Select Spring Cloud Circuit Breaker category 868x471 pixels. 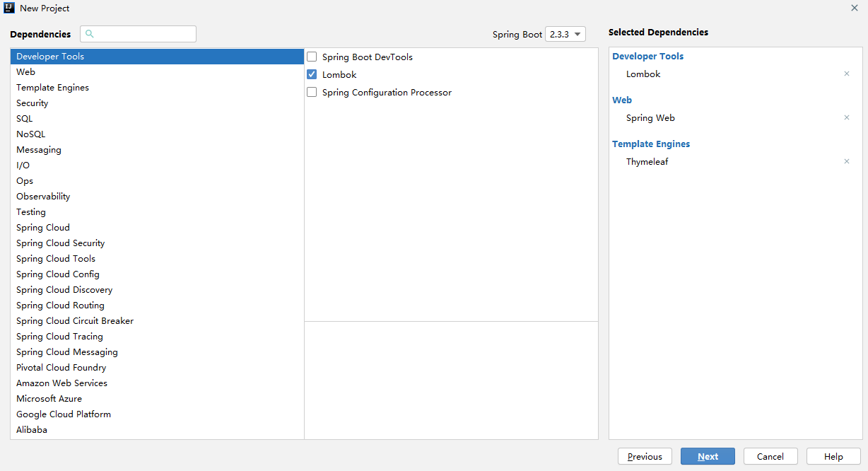coord(157,321)
